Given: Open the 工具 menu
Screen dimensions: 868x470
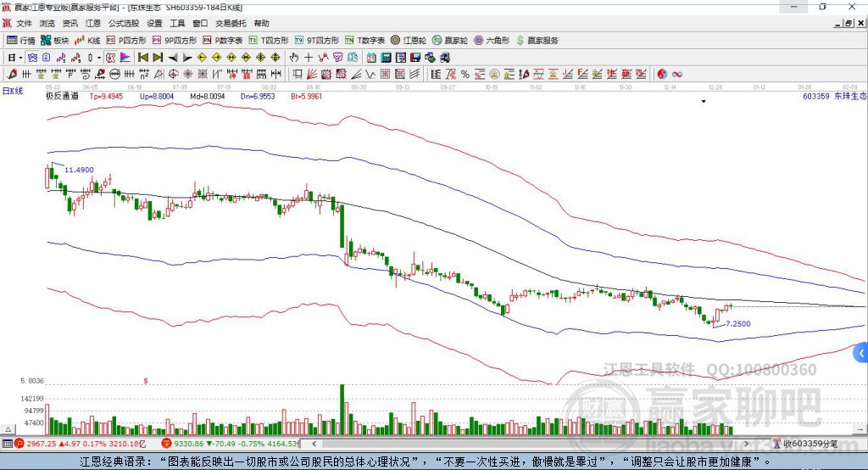Looking at the screenshot, I should [x=177, y=23].
